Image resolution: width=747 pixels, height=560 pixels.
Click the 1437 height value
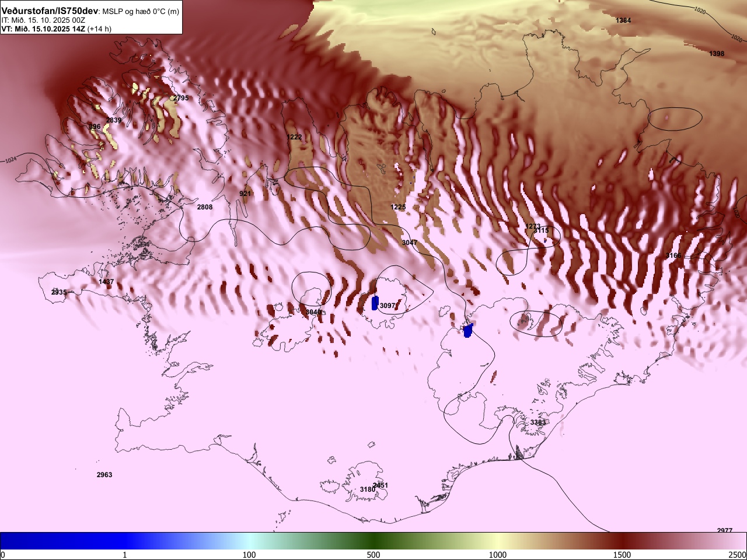pyautogui.click(x=106, y=282)
